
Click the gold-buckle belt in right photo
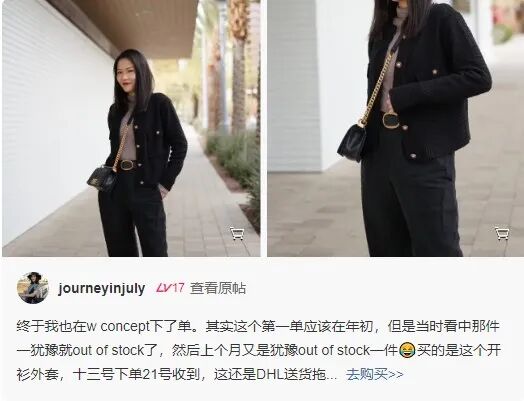coord(391,120)
